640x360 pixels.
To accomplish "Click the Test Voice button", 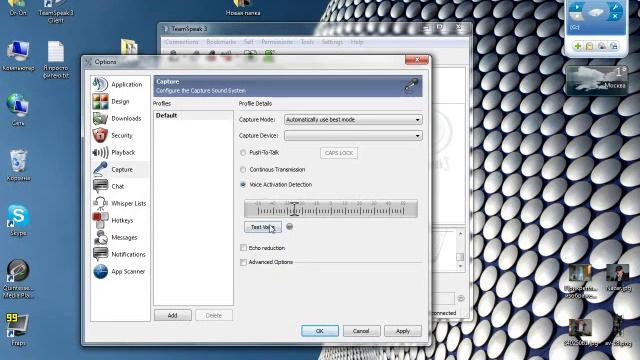I will (x=262, y=227).
